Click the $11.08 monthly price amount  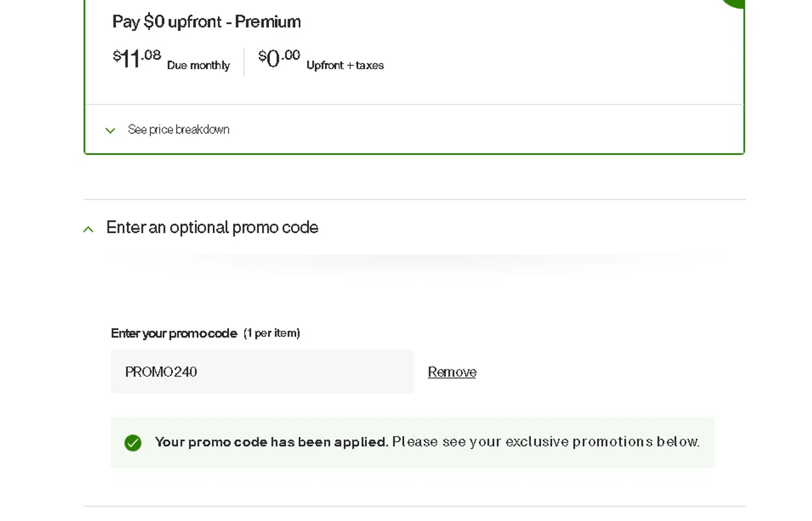136,58
